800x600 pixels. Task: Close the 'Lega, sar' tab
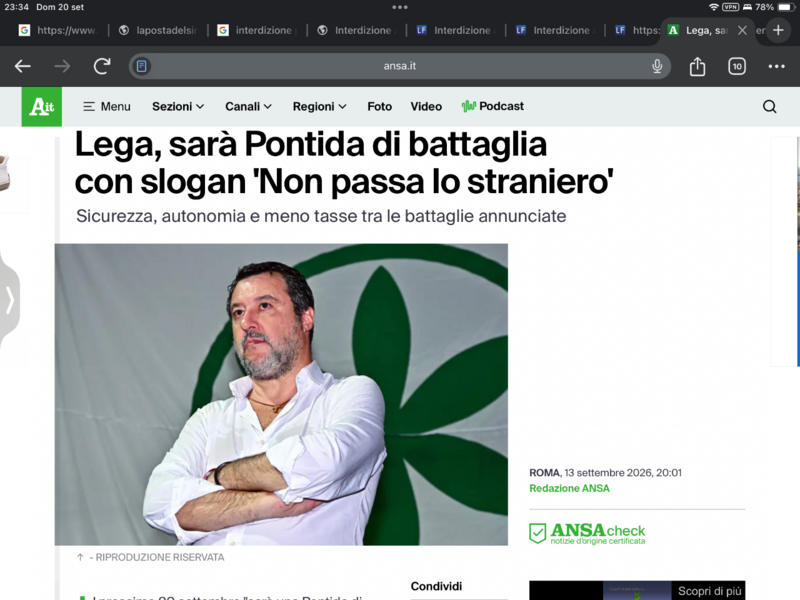pos(742,31)
